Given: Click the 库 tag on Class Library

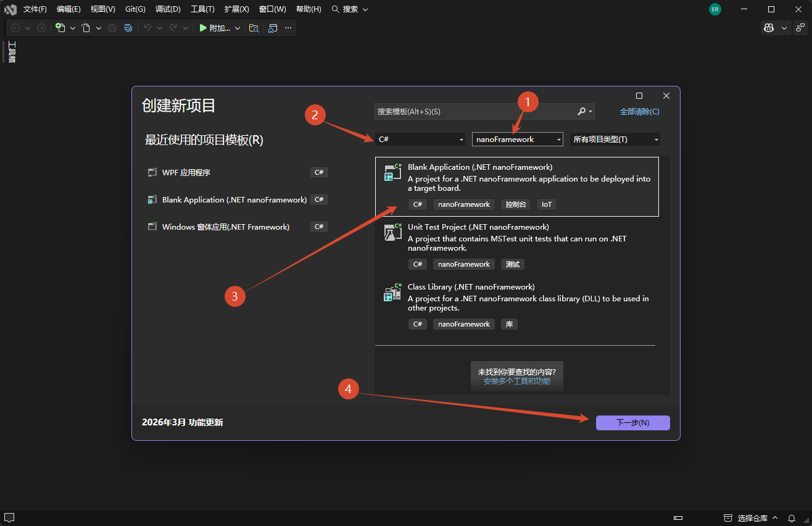Looking at the screenshot, I should [509, 324].
